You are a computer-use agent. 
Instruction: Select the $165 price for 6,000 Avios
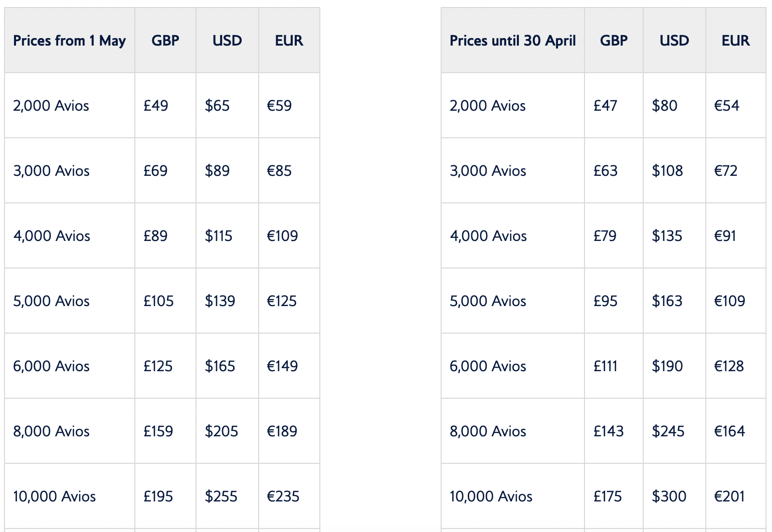tap(220, 366)
